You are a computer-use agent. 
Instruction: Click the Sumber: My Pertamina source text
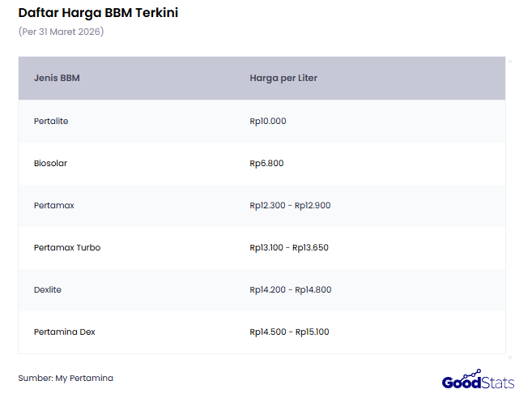[66, 378]
